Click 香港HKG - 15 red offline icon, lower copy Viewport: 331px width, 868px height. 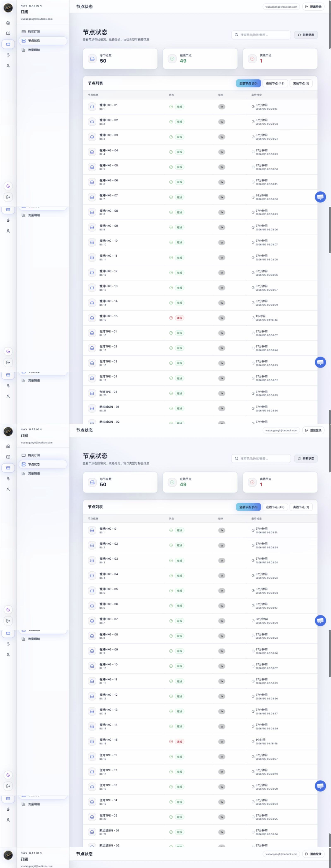[x=171, y=741]
